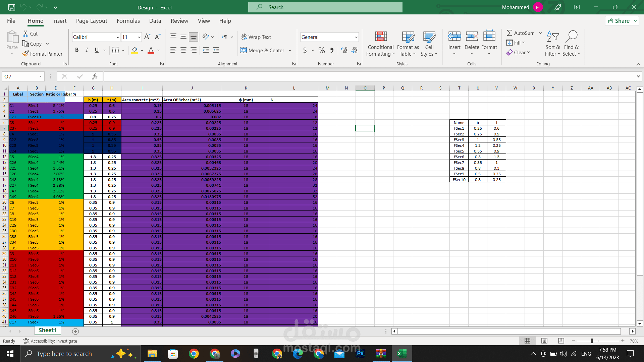Open File Explorer from the taskbar
The image size is (644, 362).
tap(152, 354)
